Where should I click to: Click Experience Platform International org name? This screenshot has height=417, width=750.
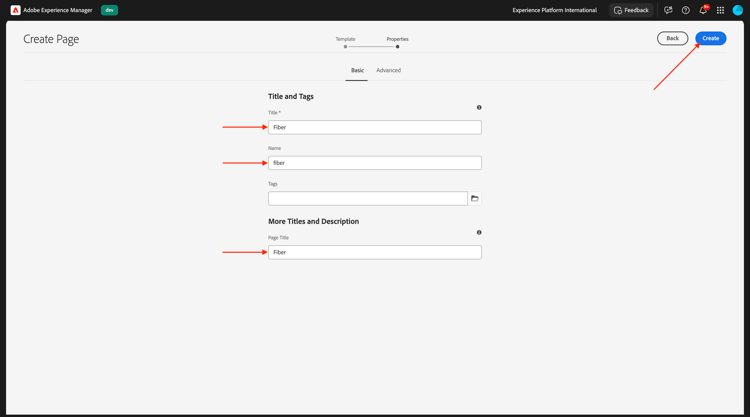(554, 10)
